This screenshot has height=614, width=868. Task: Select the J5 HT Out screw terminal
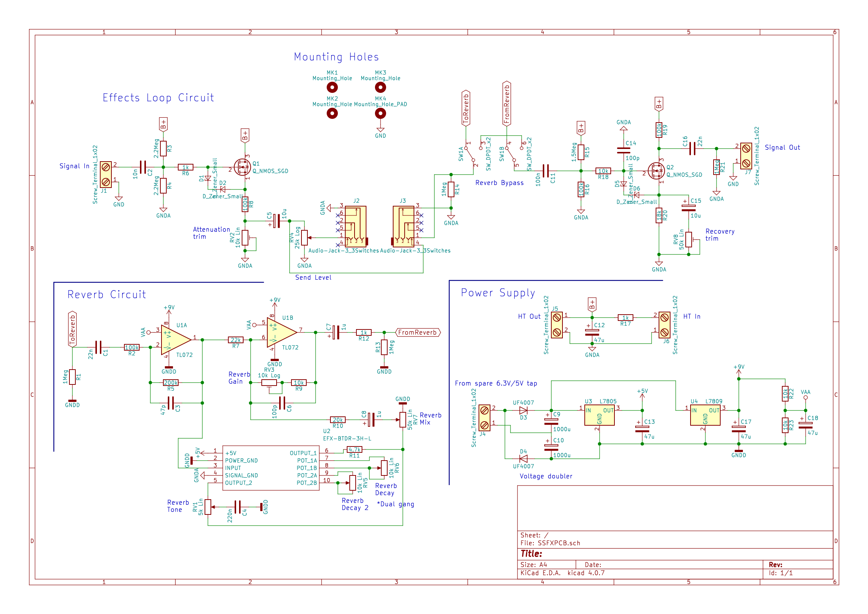pos(557,325)
